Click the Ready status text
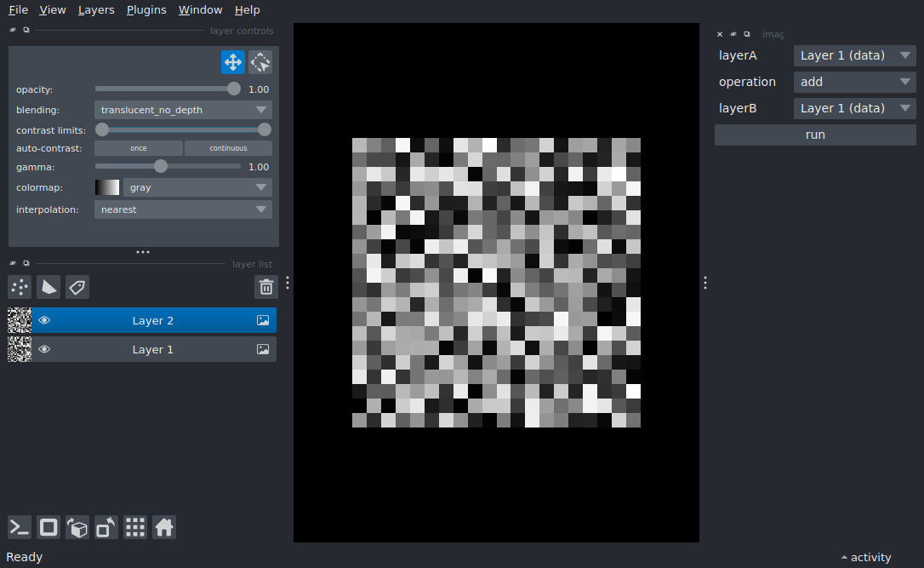The image size is (924, 568). coord(24,558)
